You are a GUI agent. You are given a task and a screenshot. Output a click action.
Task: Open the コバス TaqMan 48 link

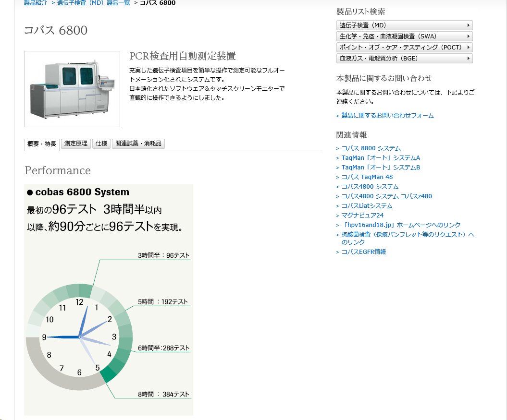[367, 177]
